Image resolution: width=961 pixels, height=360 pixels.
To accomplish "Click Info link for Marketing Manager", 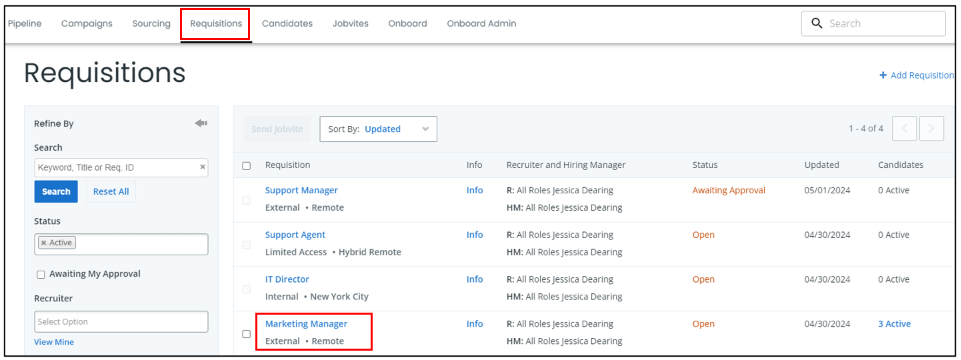I will 475,324.
